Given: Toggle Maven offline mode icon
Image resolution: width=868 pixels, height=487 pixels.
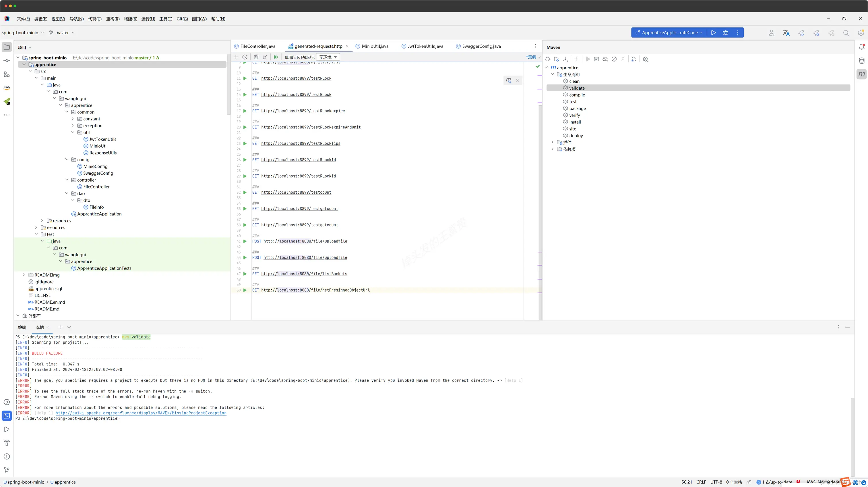Looking at the screenshot, I should 605,59.
